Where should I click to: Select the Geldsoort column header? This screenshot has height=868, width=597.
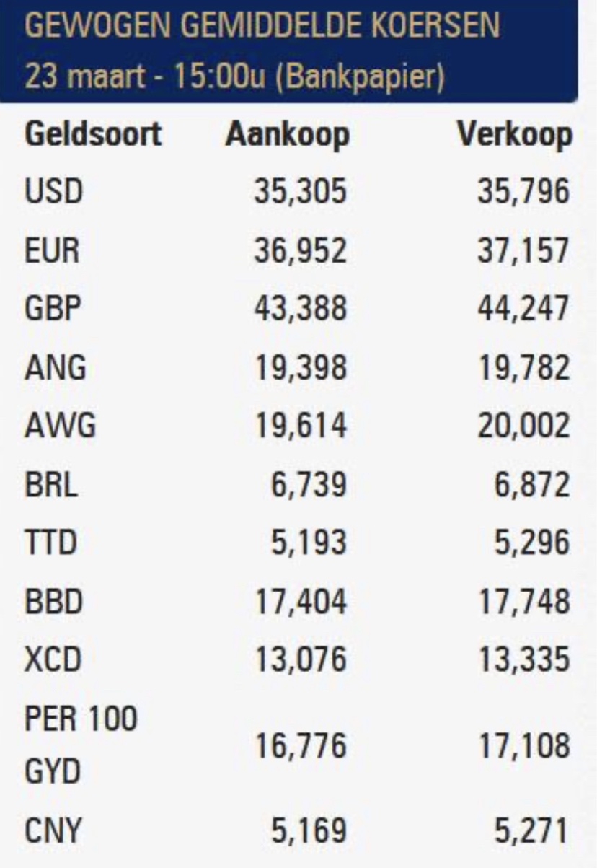(x=93, y=134)
